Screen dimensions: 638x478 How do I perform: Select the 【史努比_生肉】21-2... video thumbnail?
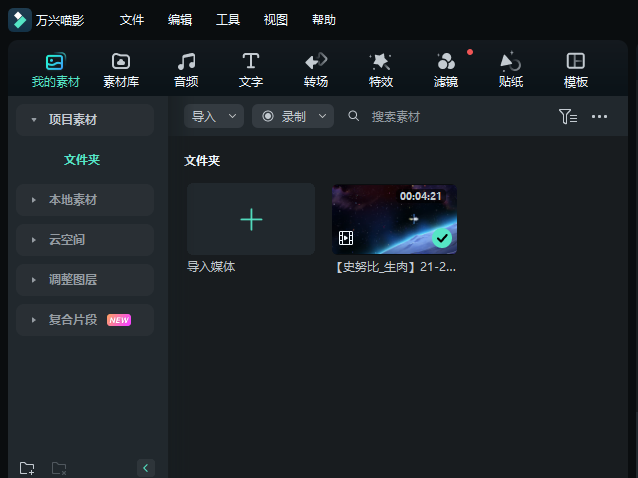coord(394,219)
